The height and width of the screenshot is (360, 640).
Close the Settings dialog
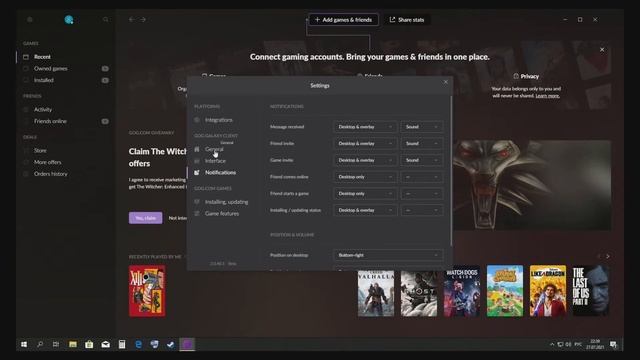click(x=445, y=82)
